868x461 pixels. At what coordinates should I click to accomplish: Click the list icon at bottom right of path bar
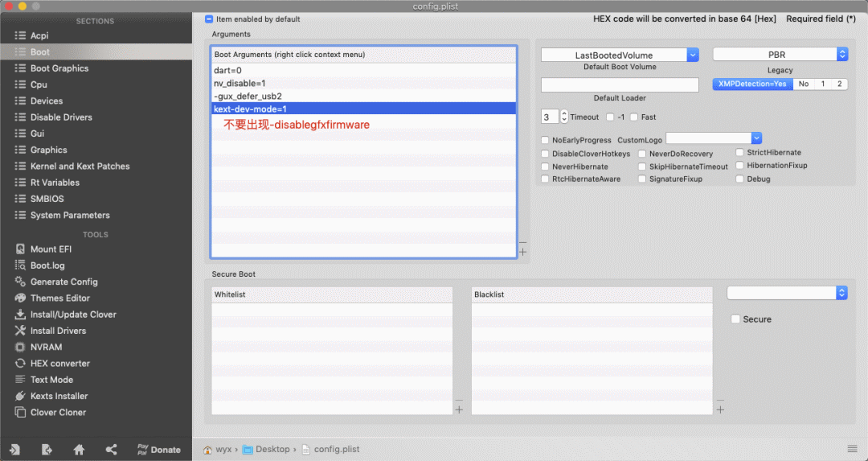[x=853, y=449]
